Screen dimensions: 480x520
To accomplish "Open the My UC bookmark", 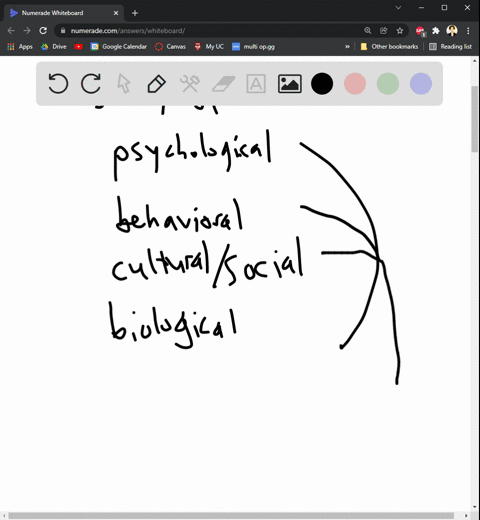I will [209, 47].
